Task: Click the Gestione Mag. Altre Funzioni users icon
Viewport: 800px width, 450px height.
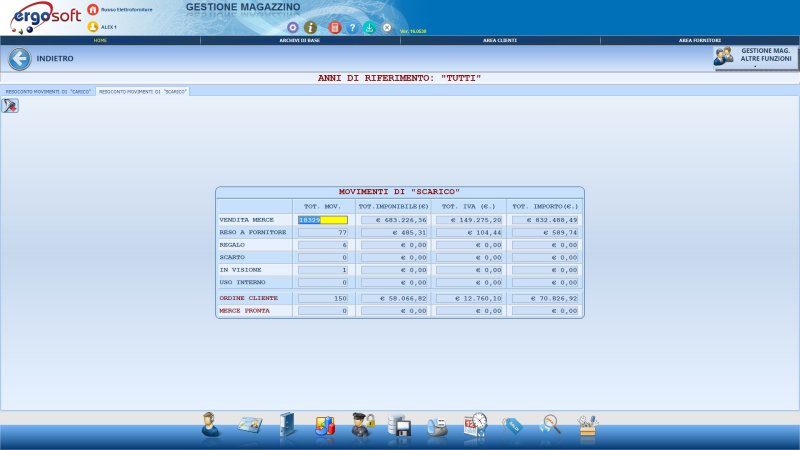Action: 723,57
